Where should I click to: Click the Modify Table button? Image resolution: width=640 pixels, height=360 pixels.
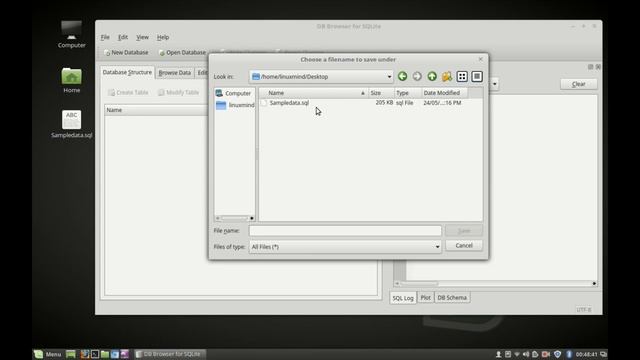tap(178, 93)
